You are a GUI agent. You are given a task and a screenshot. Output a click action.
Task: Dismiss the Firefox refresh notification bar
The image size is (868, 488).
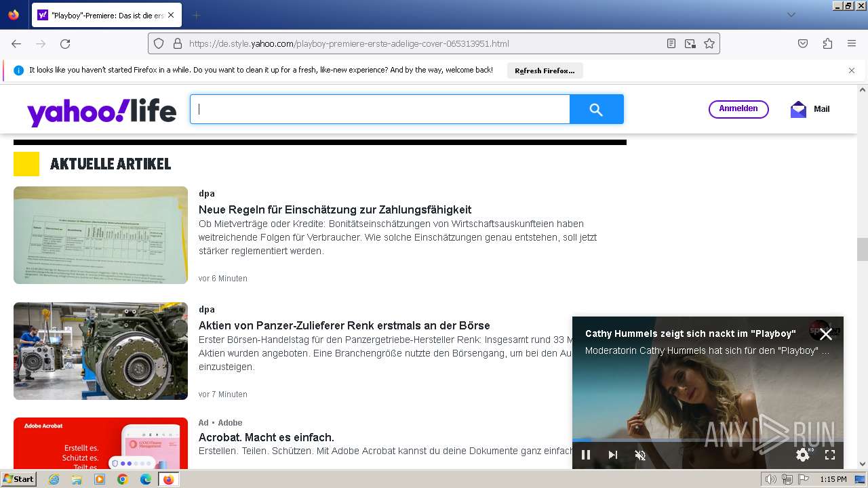[852, 70]
